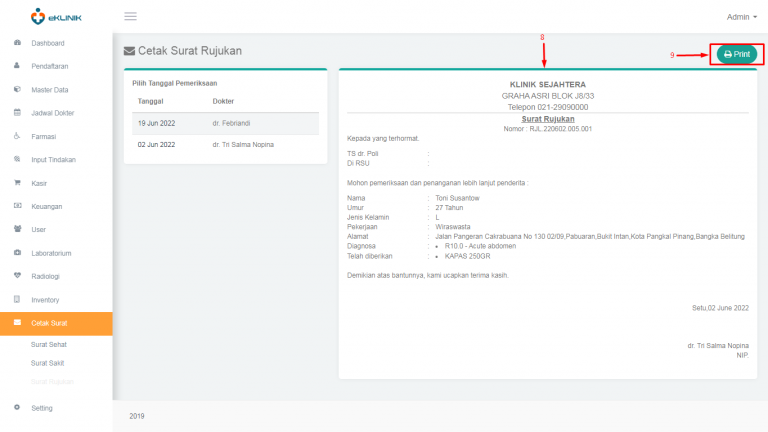Click the Jadwal Dokter calendar icon
The width and height of the screenshot is (768, 432).
17,113
